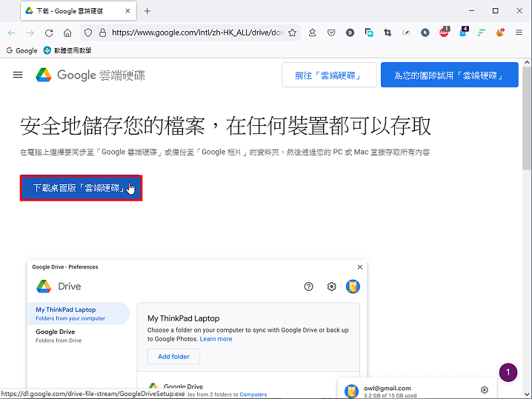Click the Add folder button
The height and width of the screenshot is (399, 532).
[x=173, y=357]
